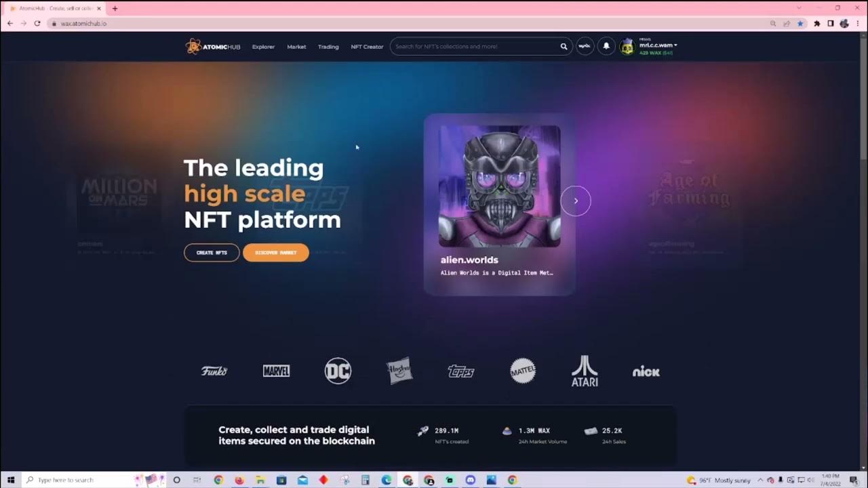Open the Chrome profile avatar

tap(844, 23)
